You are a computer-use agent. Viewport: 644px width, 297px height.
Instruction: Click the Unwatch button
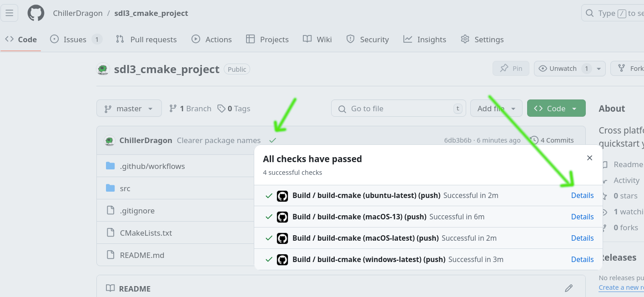point(563,69)
